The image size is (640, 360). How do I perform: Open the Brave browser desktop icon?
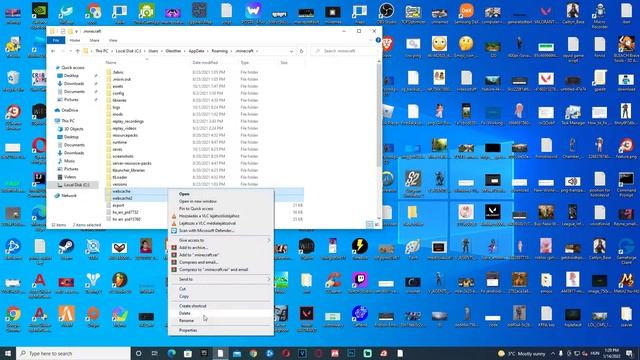387,46
